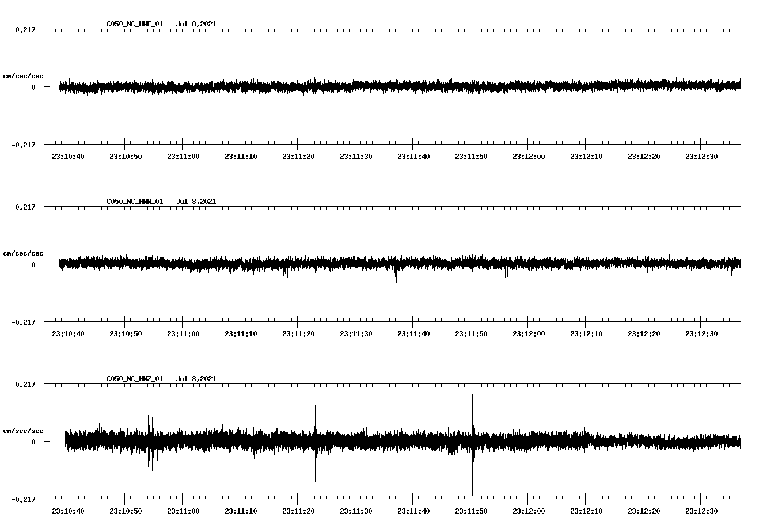Click the 0.217 upper limit on HNZ plot
Image resolution: width=782 pixels, height=532 pixels.
pos(25,384)
